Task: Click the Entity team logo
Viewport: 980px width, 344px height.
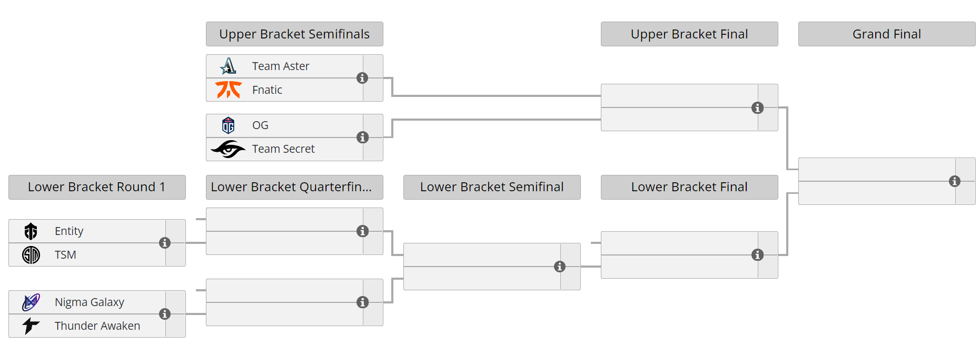Action: point(31,231)
